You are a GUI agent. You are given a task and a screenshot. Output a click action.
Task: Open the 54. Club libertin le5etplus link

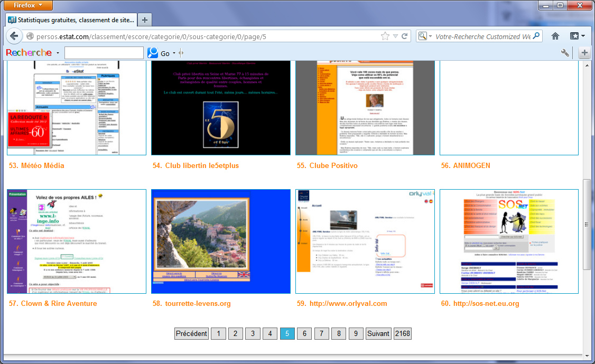pyautogui.click(x=196, y=165)
